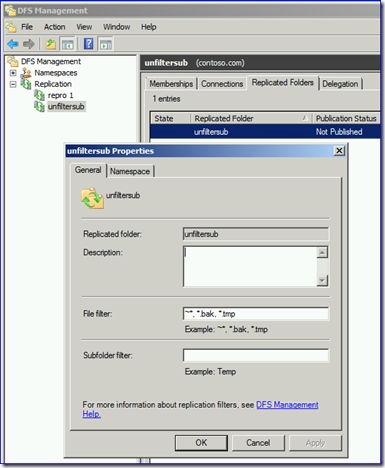Screen dimensions: 385x468
Task: Click the Replication node icon
Action: point(26,84)
